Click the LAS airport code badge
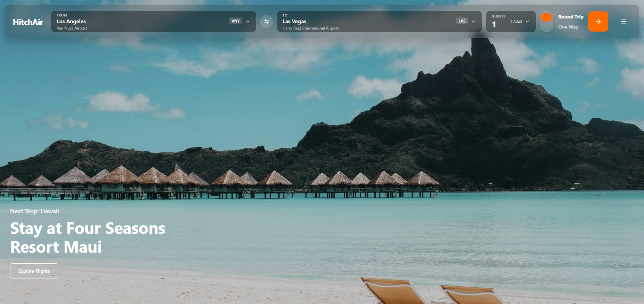644x304 pixels. coord(462,21)
